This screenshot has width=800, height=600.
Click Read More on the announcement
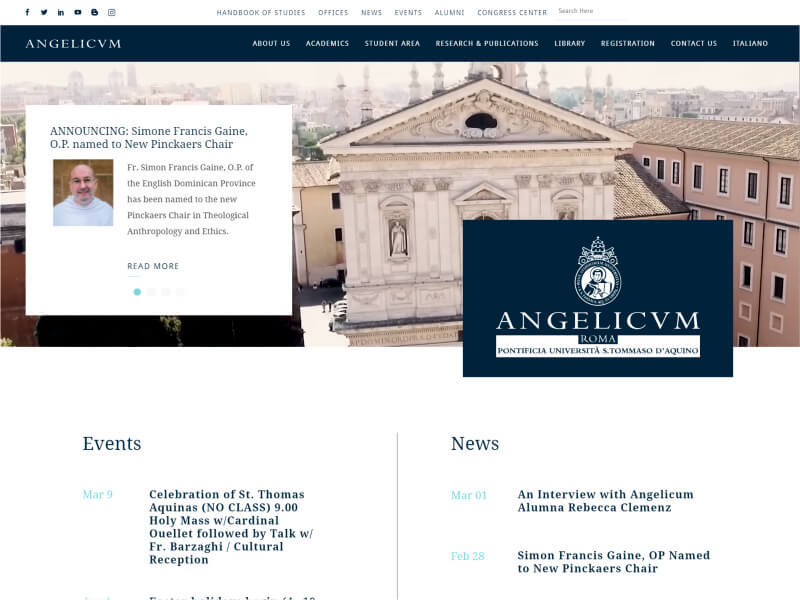[x=153, y=266]
